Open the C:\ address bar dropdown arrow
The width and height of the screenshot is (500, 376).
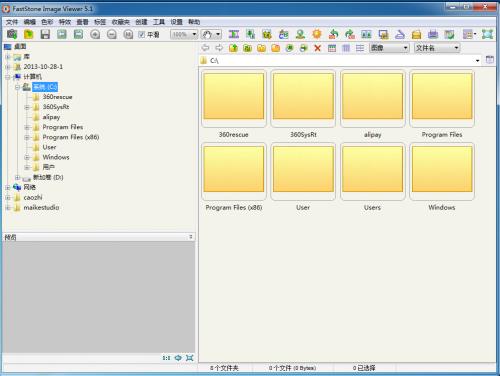coord(478,60)
